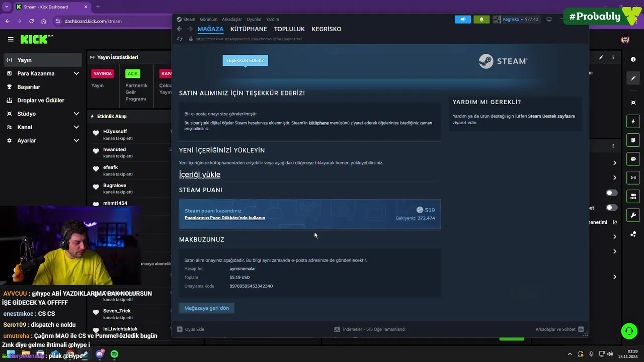Open the tab list dropdown in Chrome
Image resolution: width=644 pixels, height=362 pixels.
[7, 7]
